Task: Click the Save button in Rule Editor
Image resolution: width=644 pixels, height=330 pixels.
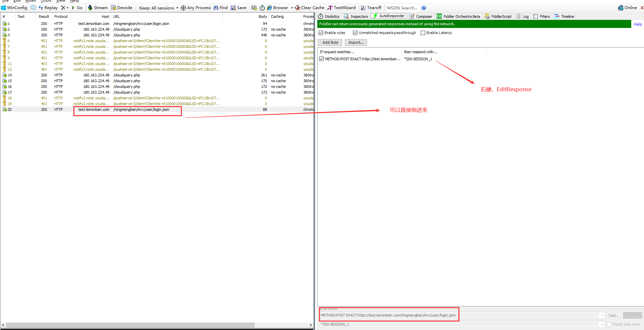Action: (x=633, y=316)
